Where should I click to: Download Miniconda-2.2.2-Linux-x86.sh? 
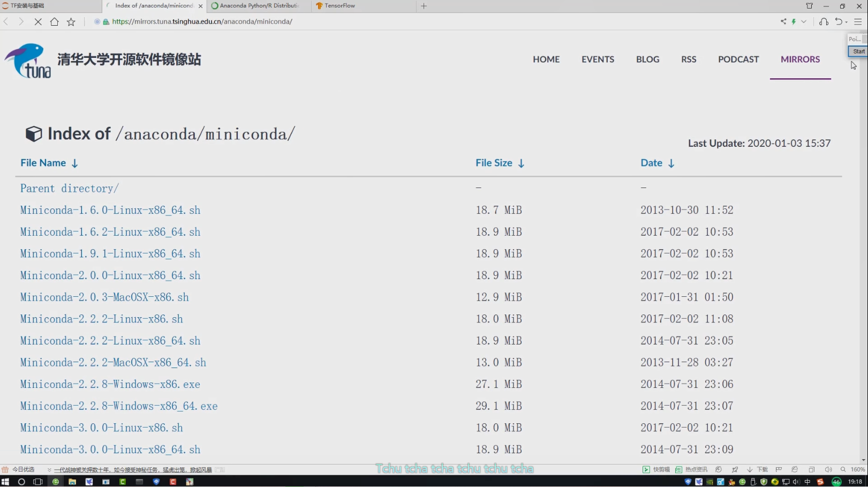tap(102, 319)
